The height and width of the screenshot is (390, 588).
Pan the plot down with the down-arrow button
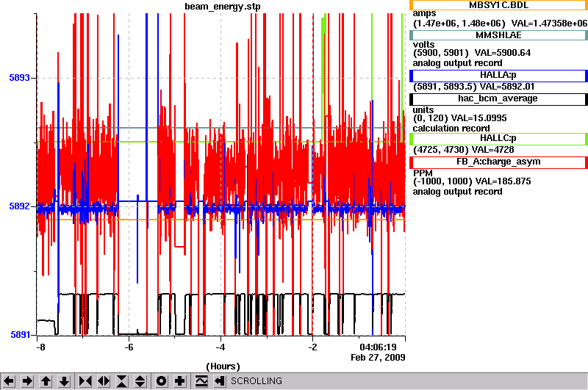(x=65, y=381)
